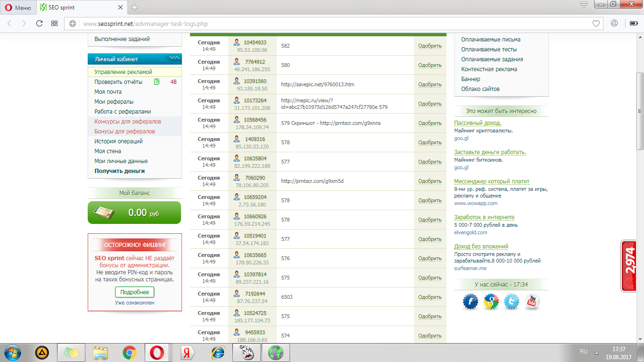
Task: Reload the page using the browser refresh icon
Action: coord(40,24)
